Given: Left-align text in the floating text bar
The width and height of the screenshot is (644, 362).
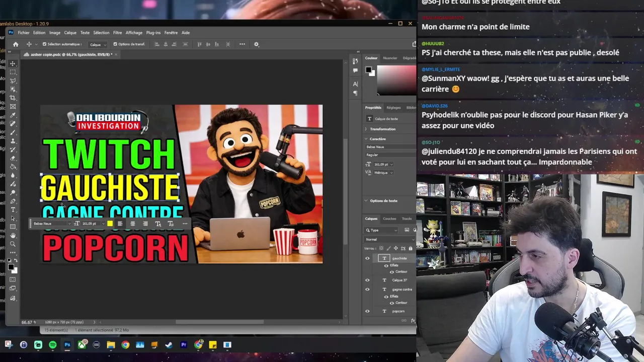Looking at the screenshot, I should click(x=120, y=224).
